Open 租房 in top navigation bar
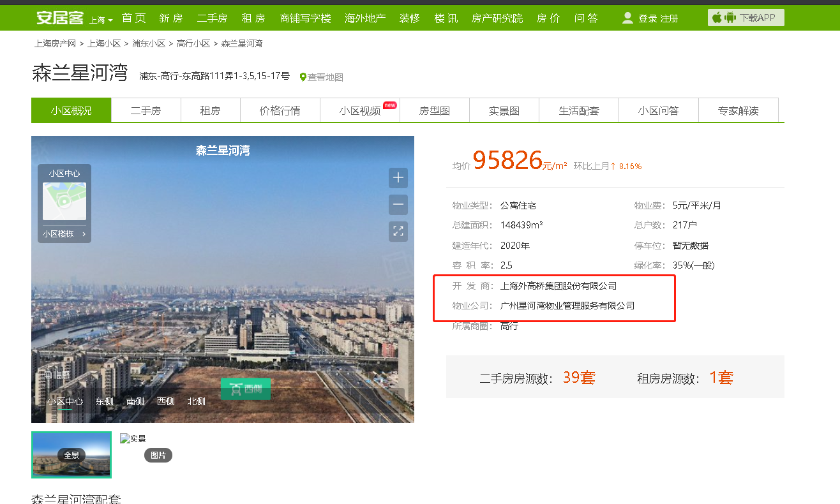 pos(253,19)
